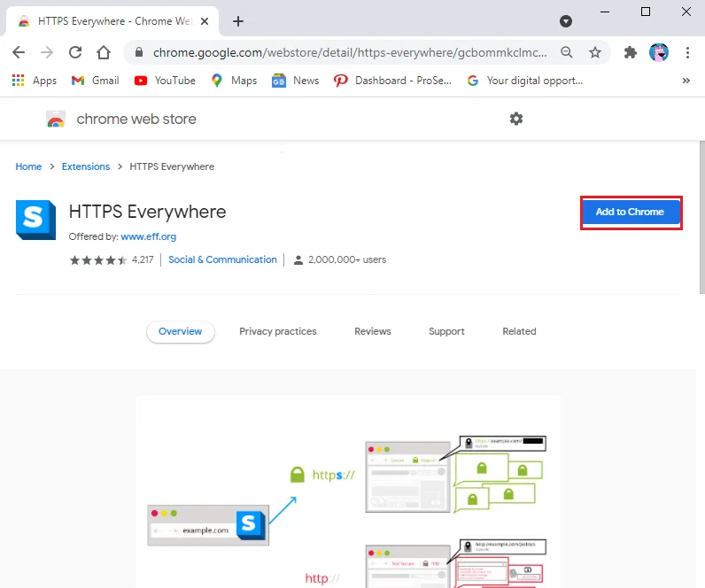The width and height of the screenshot is (705, 588).
Task: Reload the current page
Action: click(75, 52)
